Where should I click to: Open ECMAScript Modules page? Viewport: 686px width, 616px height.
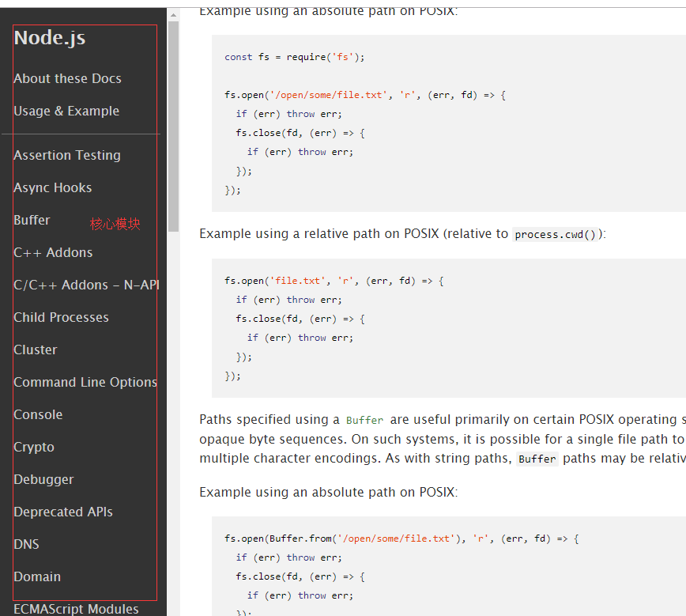(x=76, y=609)
